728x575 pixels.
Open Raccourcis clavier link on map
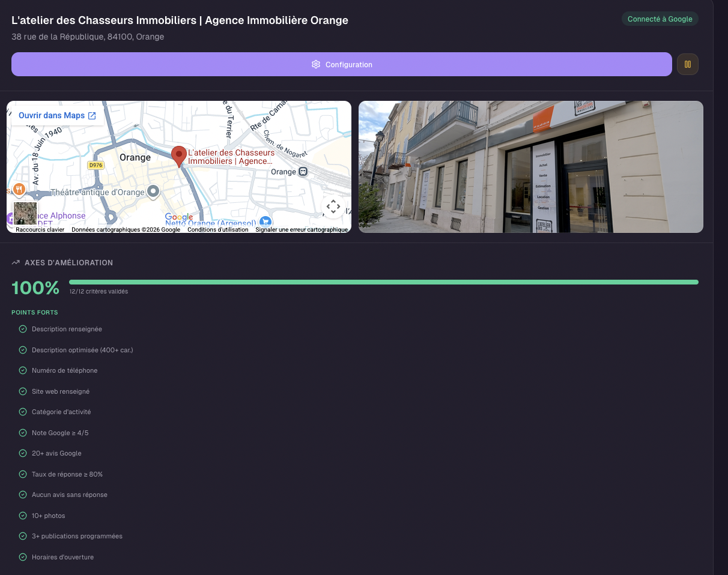click(40, 229)
